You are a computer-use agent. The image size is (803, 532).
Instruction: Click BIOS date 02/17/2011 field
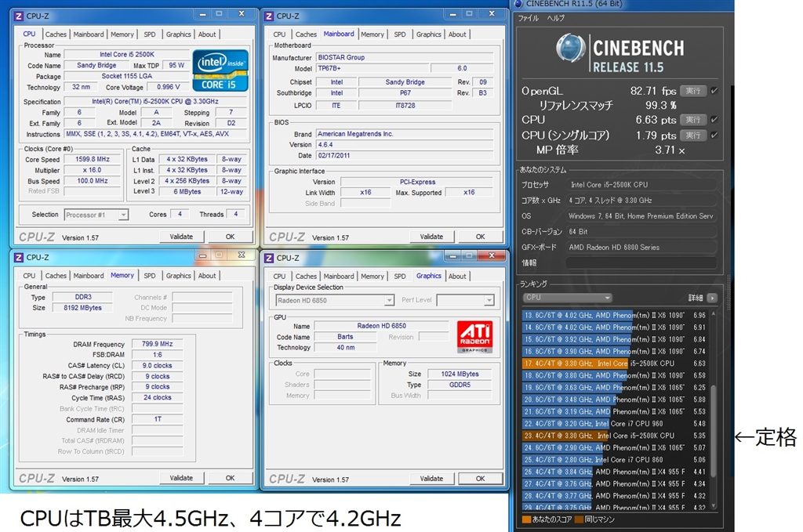(x=405, y=155)
